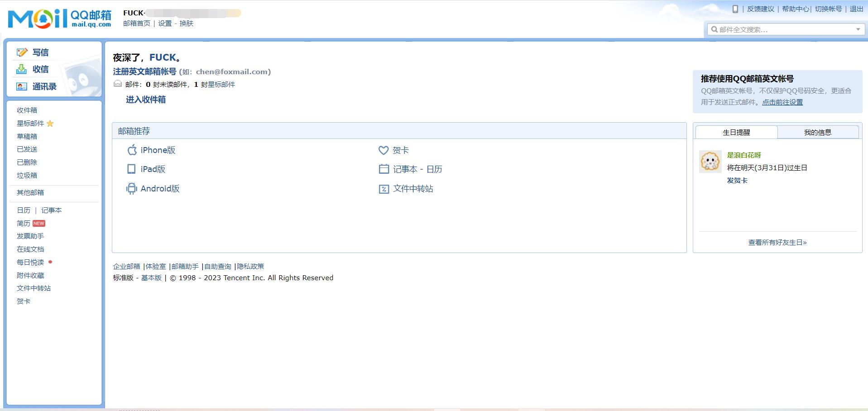Open 记事本 in the sidebar
The image size is (868, 411).
51,210
